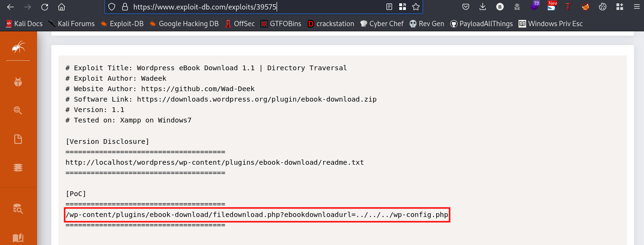Click the [Version Disclosure] heading

point(107,141)
